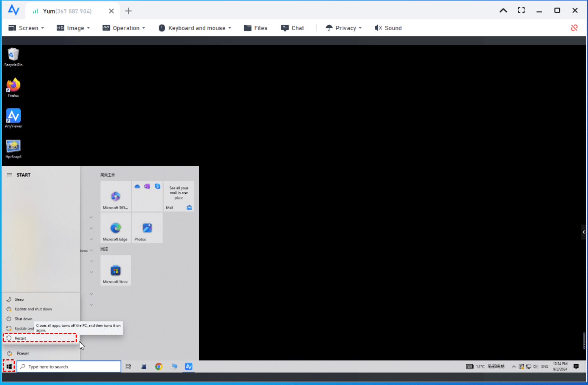588x385 pixels.
Task: Open Microsoft Edge tile
Action: click(x=115, y=228)
